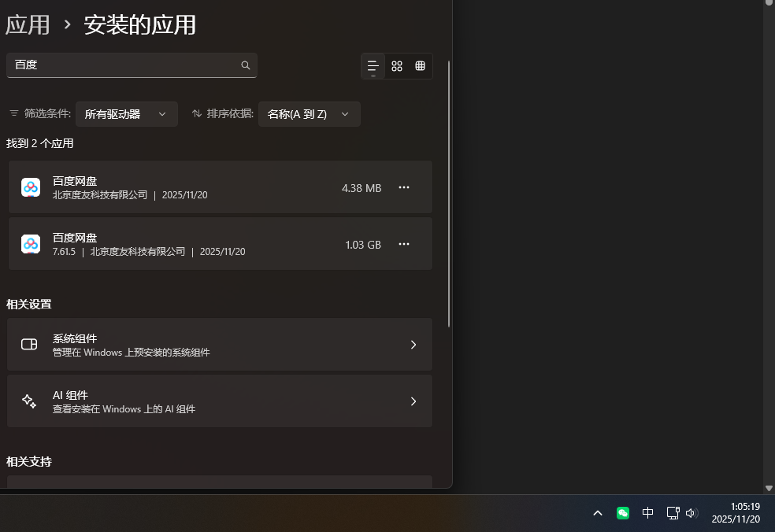This screenshot has width=775, height=532.
Task: Switch to list view layout
Action: coord(373,66)
